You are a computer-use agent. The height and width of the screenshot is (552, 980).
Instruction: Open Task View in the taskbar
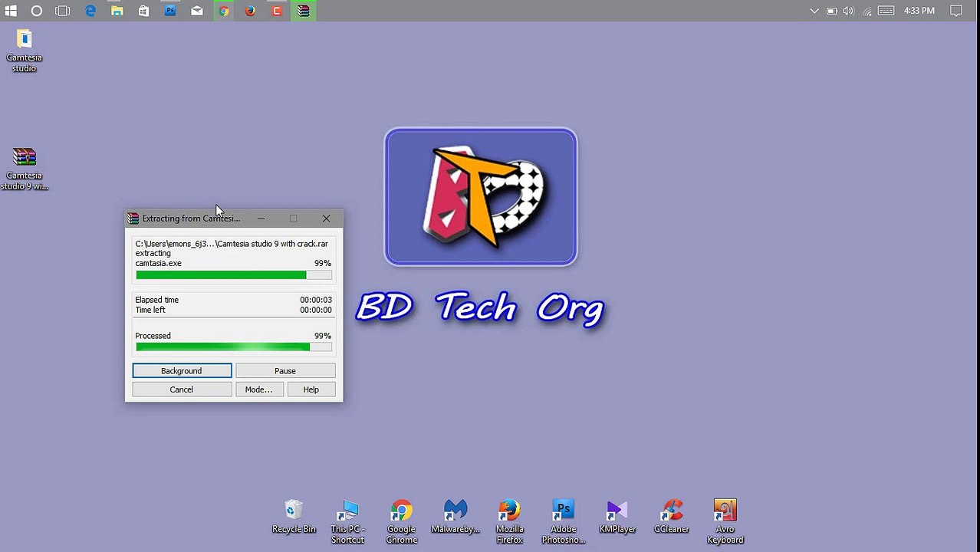[63, 11]
